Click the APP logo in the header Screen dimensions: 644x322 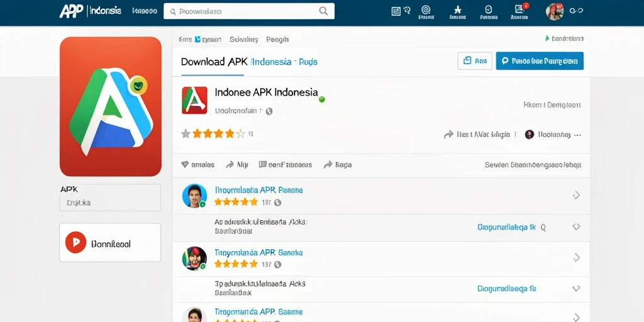point(71,11)
